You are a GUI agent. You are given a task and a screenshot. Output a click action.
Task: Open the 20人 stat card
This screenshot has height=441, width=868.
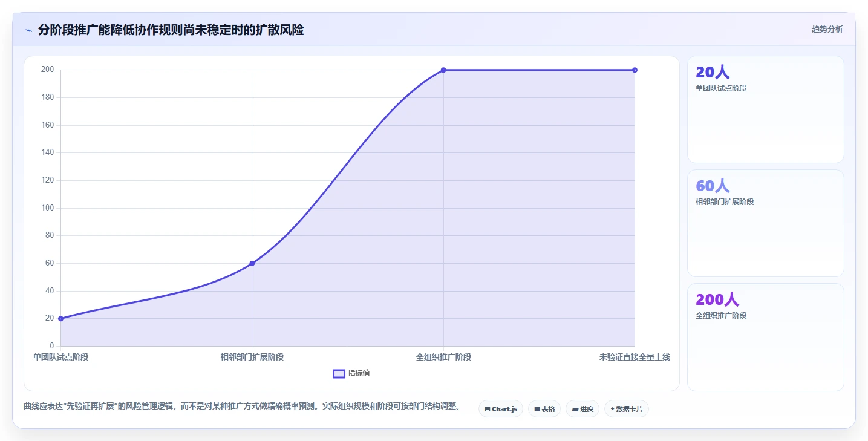point(765,109)
